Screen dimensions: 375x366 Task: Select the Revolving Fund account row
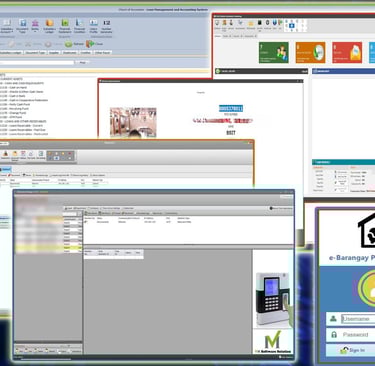pyautogui.click(x=14, y=109)
